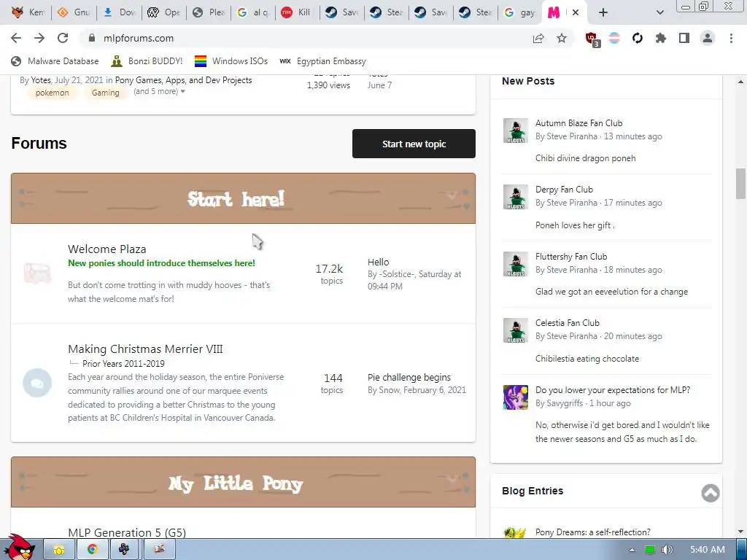Viewport: 747px width, 560px height.
Task: Open the Windows ISOs bookmark
Action: 231,61
